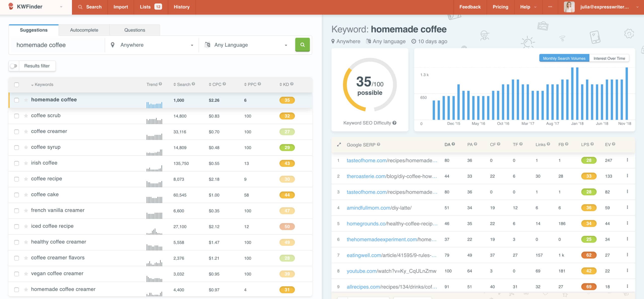Check the coffee syrup checkbox
The width and height of the screenshot is (644, 299).
[x=17, y=147]
